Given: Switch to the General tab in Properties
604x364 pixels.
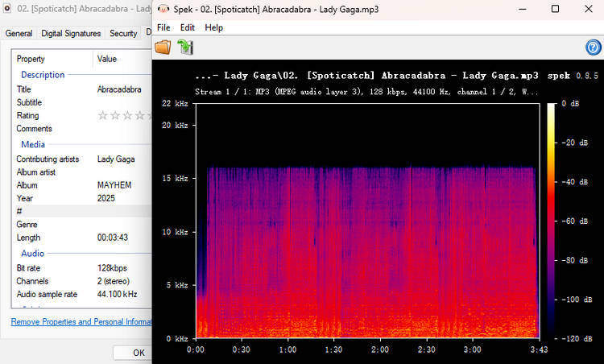Looking at the screenshot, I should (x=19, y=34).
